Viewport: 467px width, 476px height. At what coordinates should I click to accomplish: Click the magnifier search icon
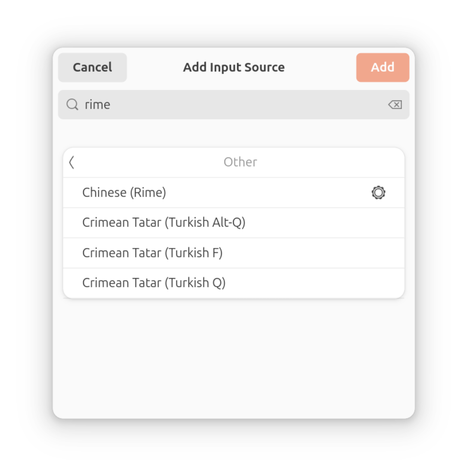[72, 104]
